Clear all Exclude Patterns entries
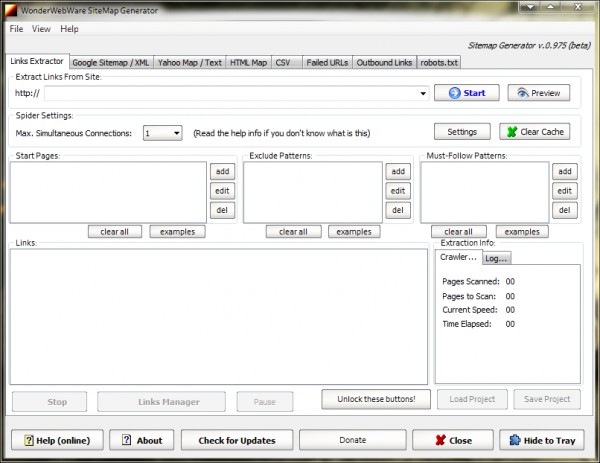 pyautogui.click(x=293, y=232)
